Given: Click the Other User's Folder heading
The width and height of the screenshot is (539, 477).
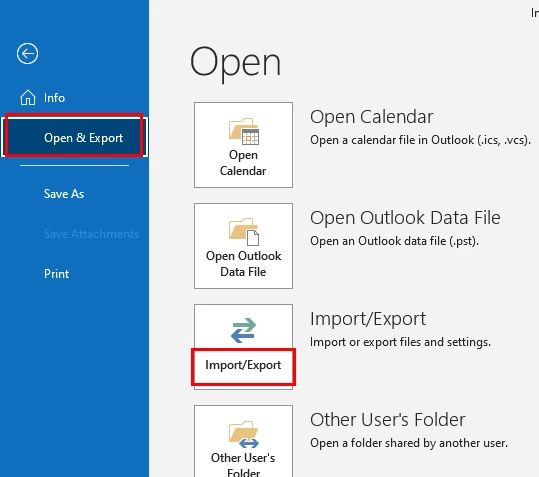Looking at the screenshot, I should 387,420.
